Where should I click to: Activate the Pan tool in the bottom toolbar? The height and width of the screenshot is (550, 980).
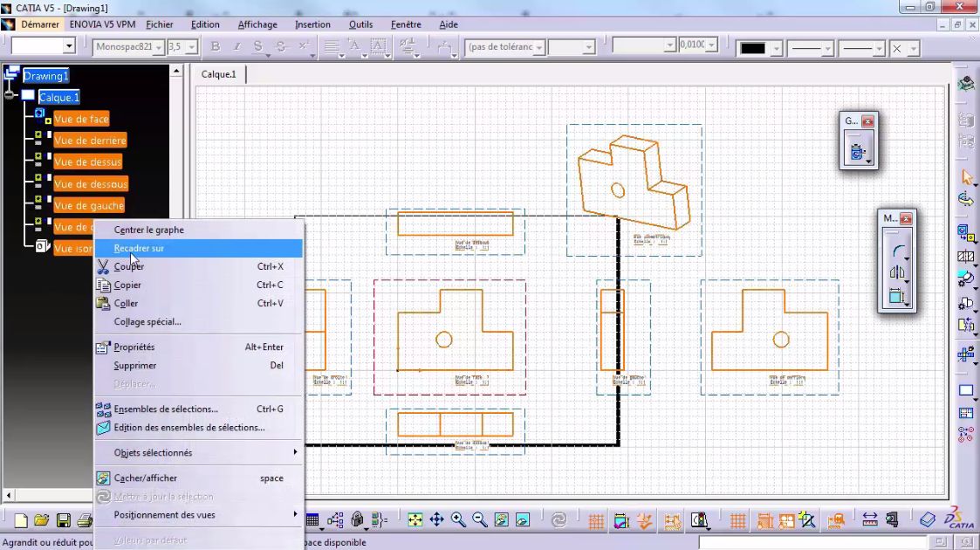pos(436,518)
